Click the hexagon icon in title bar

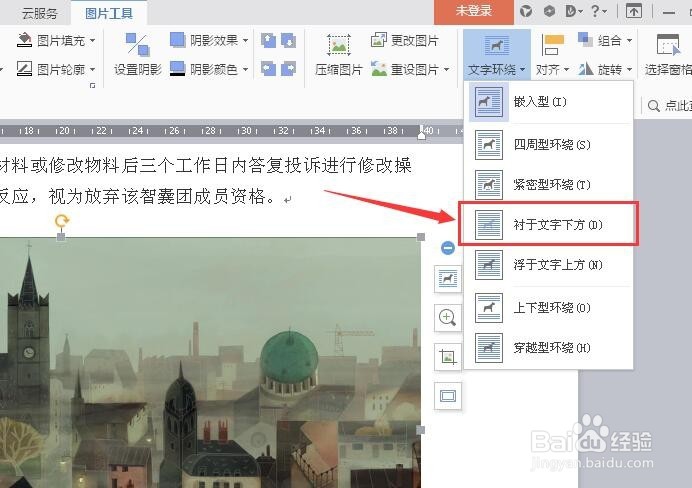pyautogui.click(x=549, y=11)
